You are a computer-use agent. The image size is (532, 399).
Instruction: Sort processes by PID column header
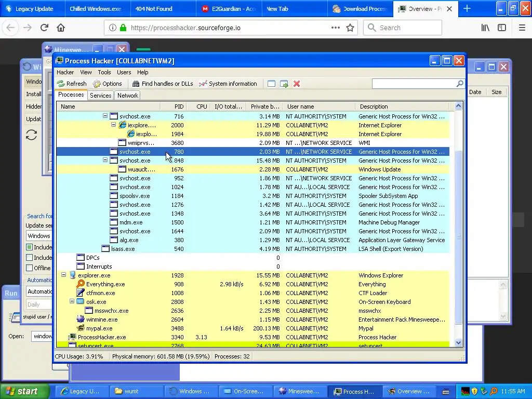[x=174, y=107]
